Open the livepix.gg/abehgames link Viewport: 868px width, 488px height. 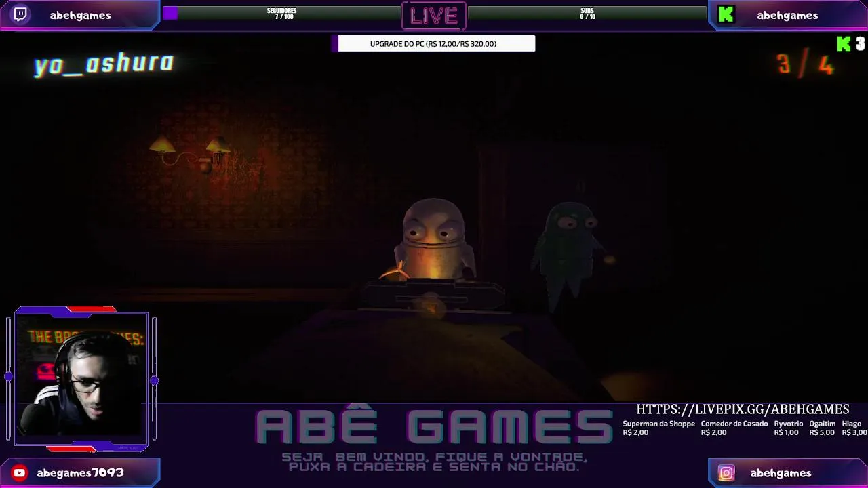[x=743, y=409]
